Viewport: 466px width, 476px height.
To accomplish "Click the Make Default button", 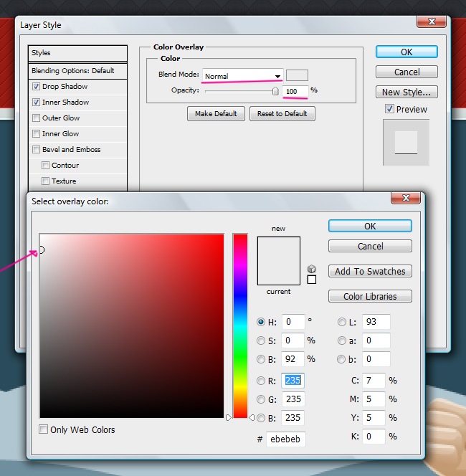I will click(x=216, y=113).
